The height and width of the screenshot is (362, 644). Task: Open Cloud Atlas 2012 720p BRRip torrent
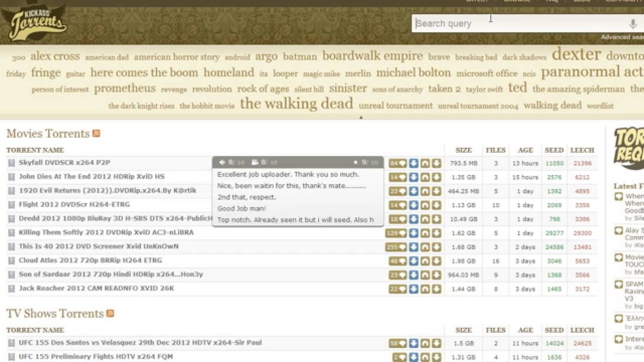(x=91, y=260)
